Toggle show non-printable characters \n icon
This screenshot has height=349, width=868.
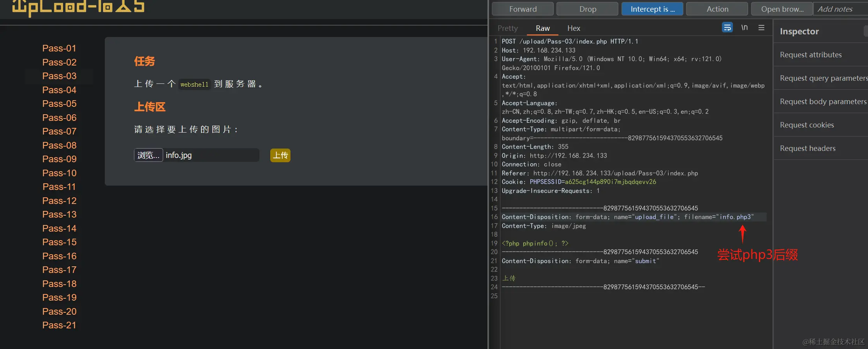(744, 27)
